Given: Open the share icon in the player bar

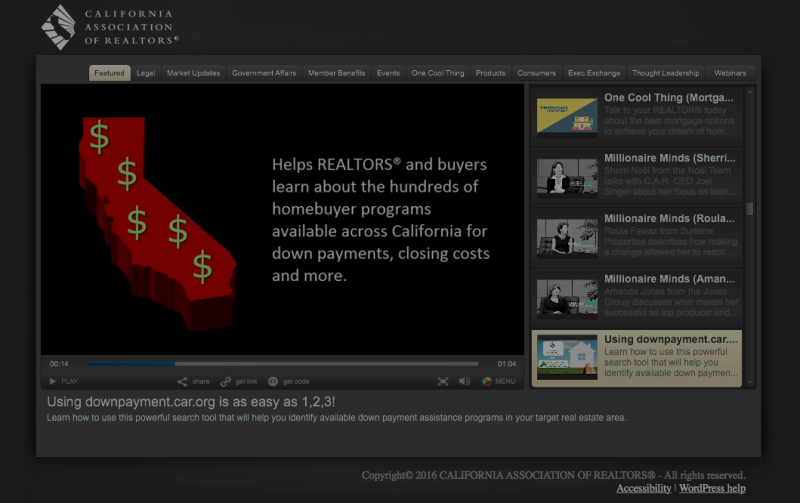Looking at the screenshot, I should tap(182, 382).
